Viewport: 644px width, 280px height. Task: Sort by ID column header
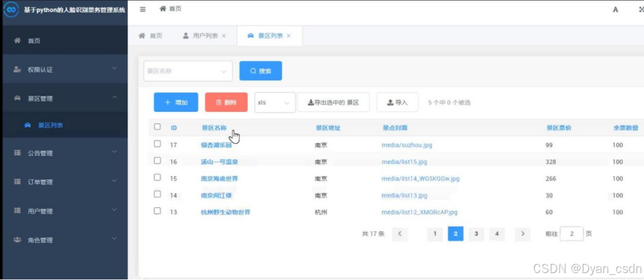click(x=174, y=128)
